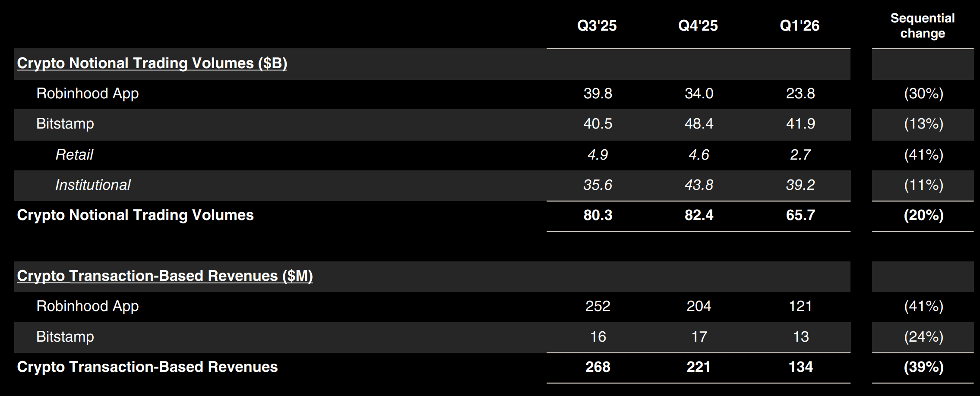Click the Institutional row label
The width and height of the screenshot is (980, 396).
(x=93, y=185)
